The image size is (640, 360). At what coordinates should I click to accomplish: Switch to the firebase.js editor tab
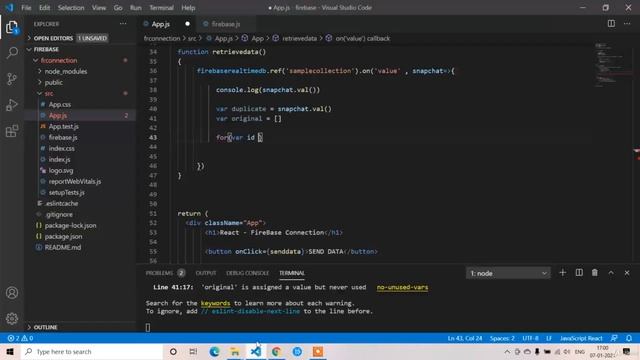click(226, 24)
